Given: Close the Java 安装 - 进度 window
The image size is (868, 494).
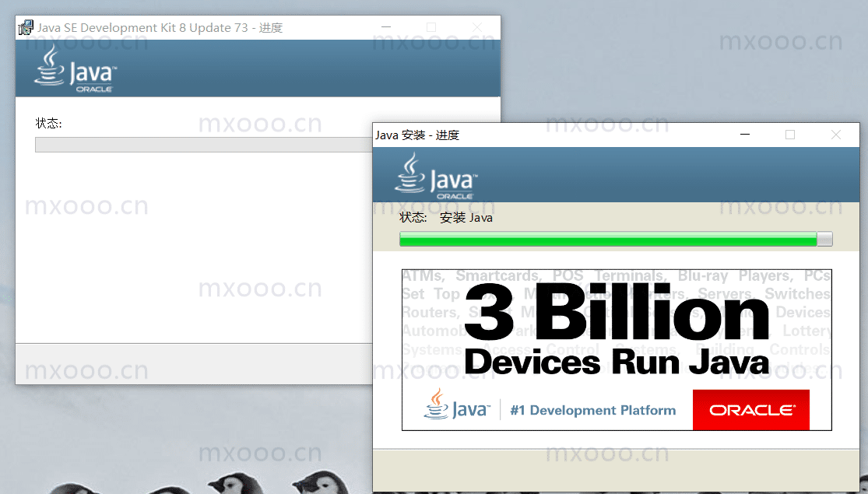Looking at the screenshot, I should click(x=836, y=135).
